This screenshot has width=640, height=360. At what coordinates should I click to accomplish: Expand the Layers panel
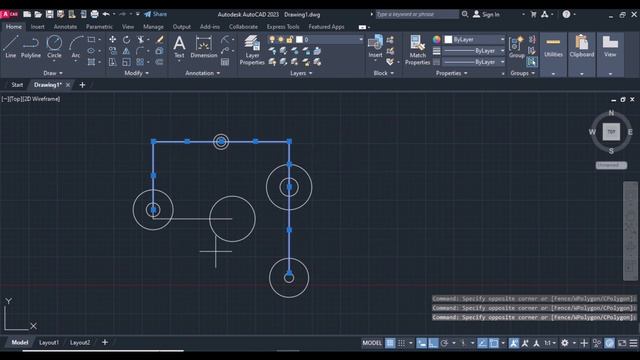[x=301, y=73]
